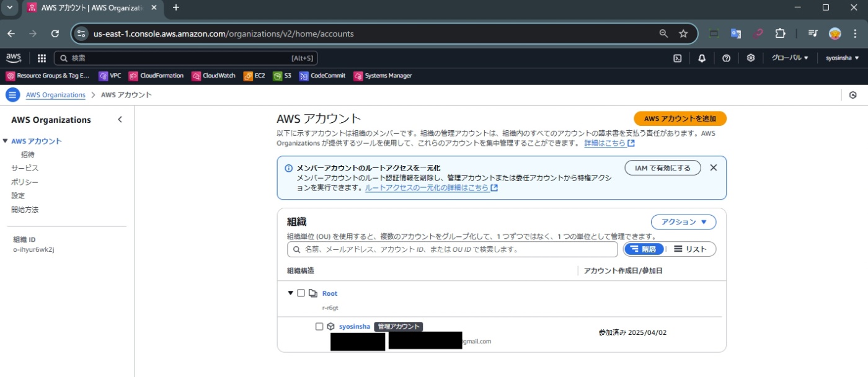Screen dimensions: 868x377
Task: Open the AWS Organizations breadcrumb link
Action: click(x=56, y=95)
